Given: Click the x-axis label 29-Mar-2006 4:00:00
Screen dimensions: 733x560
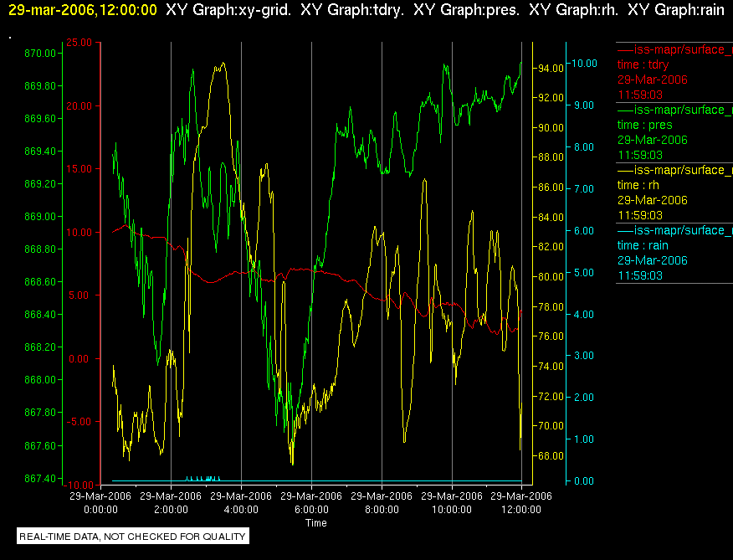Looking at the screenshot, I should pyautogui.click(x=241, y=502).
